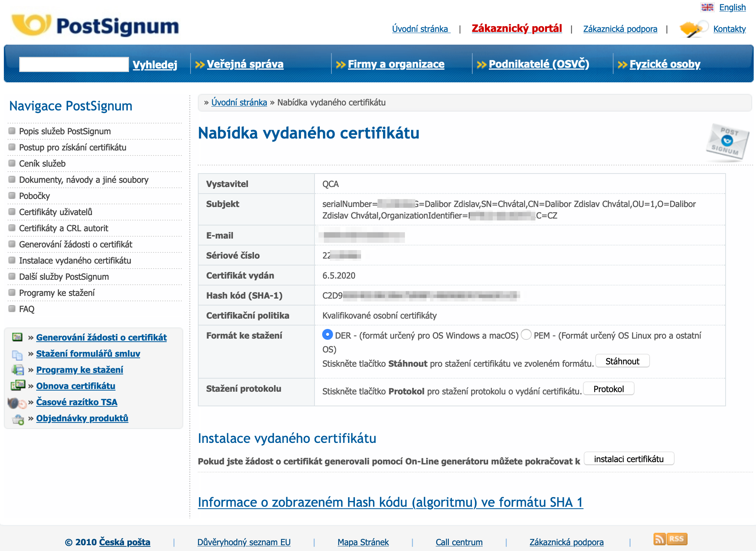Viewport: 756px width, 551px height.
Task: Open Certifikáty uživatelů in sidebar
Action: (x=56, y=212)
